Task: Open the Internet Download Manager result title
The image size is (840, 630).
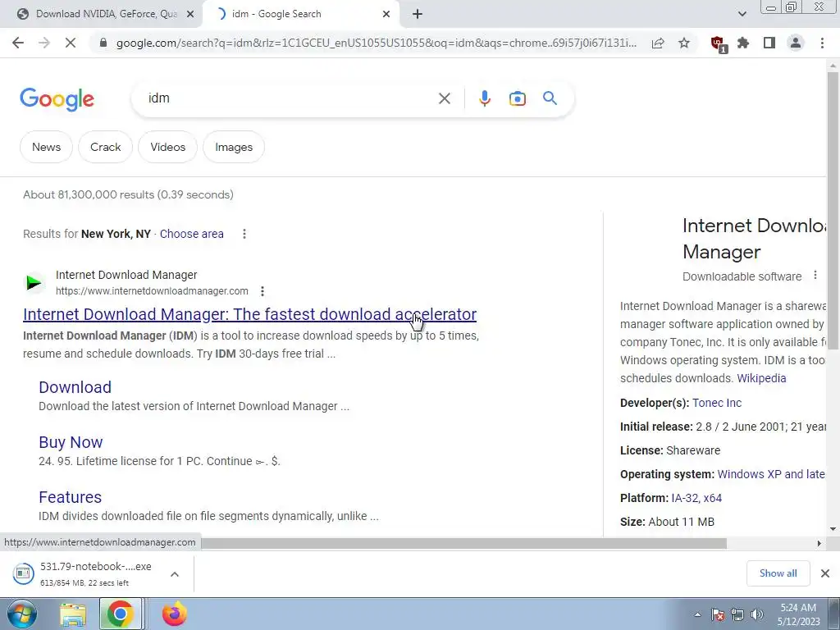Action: tap(249, 314)
